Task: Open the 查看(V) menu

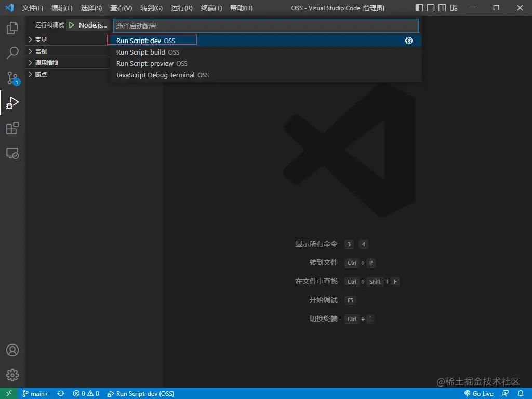Action: tap(121, 8)
